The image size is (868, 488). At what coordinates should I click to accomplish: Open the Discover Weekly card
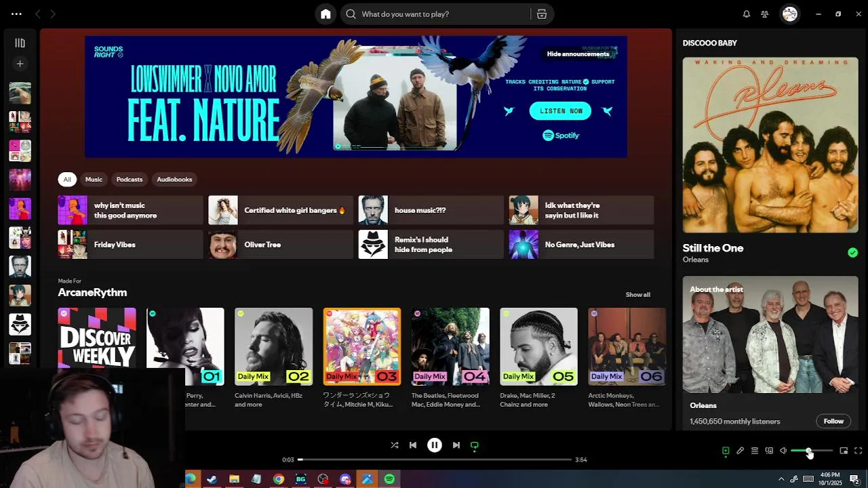coord(97,339)
